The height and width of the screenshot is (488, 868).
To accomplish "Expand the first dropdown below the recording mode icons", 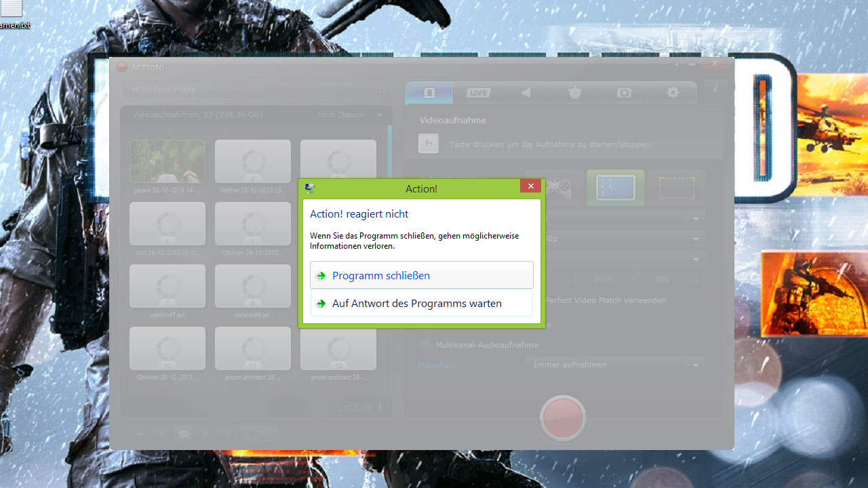I will pos(696,219).
